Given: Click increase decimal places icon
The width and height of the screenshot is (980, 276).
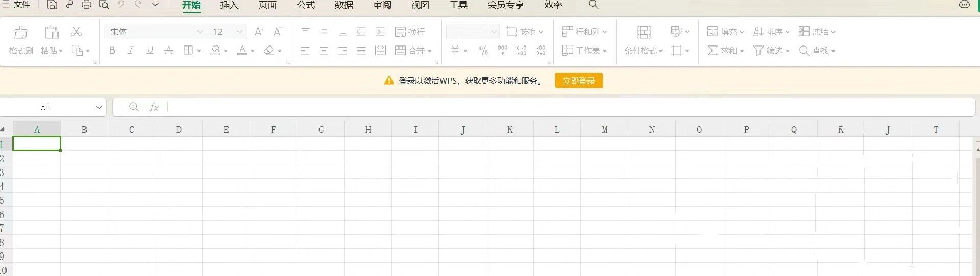Looking at the screenshot, I should click(x=522, y=50).
